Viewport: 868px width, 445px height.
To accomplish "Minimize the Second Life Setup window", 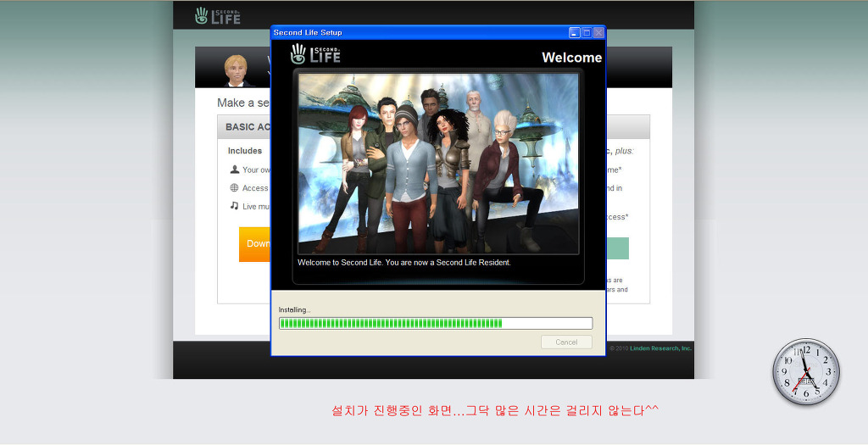I will click(x=574, y=32).
